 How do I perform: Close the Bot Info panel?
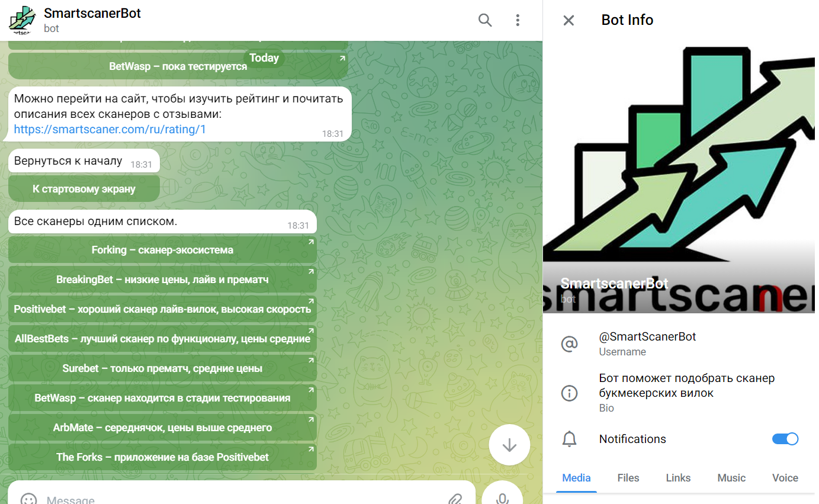tap(569, 20)
